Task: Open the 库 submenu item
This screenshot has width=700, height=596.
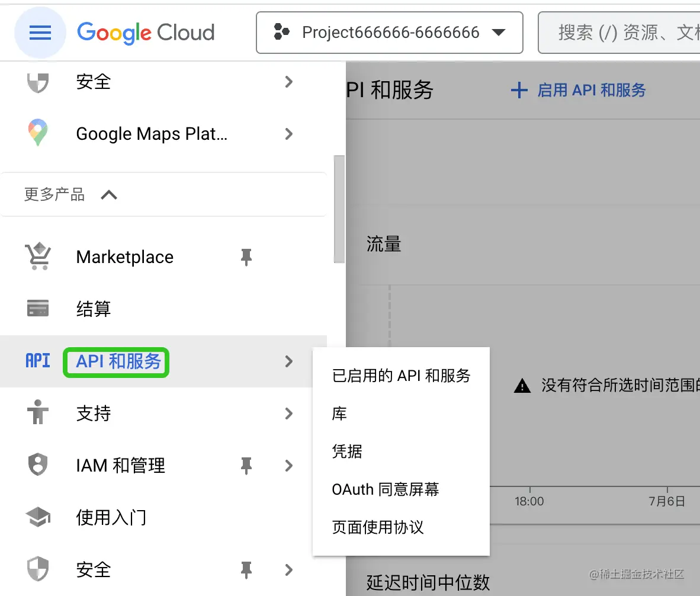Action: (402, 414)
